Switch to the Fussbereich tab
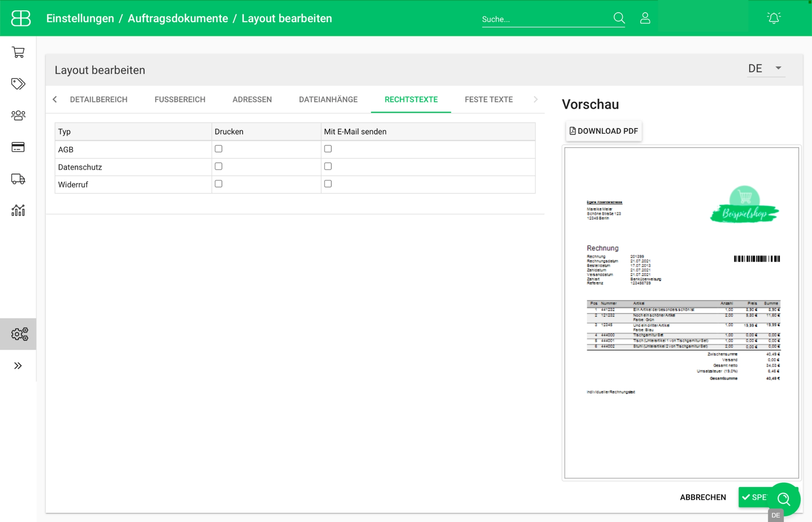Screen dimensions: 812x522 point(180,100)
